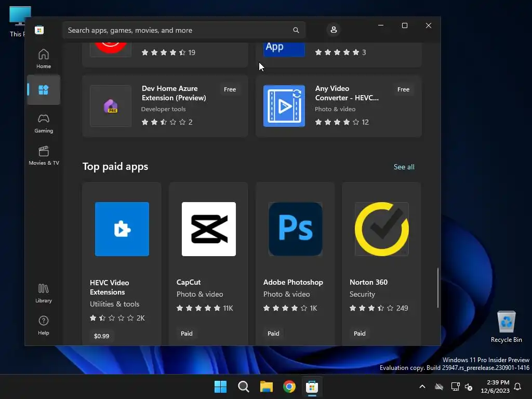The image size is (532, 399).
Task: Click the Security category under Norton 360
Action: 362,294
